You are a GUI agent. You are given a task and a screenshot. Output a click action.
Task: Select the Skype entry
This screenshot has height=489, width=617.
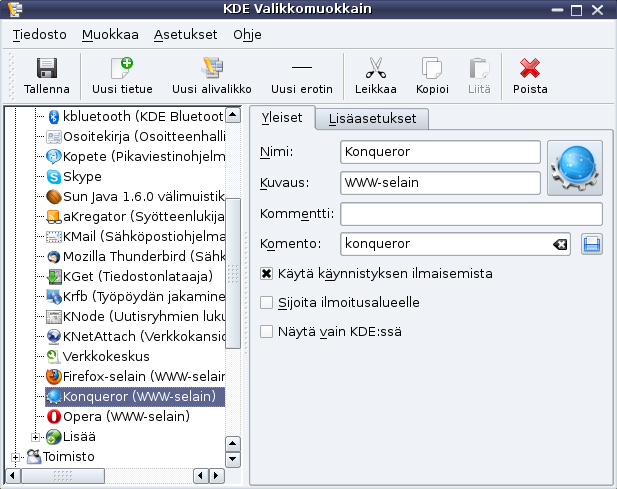coord(74,177)
